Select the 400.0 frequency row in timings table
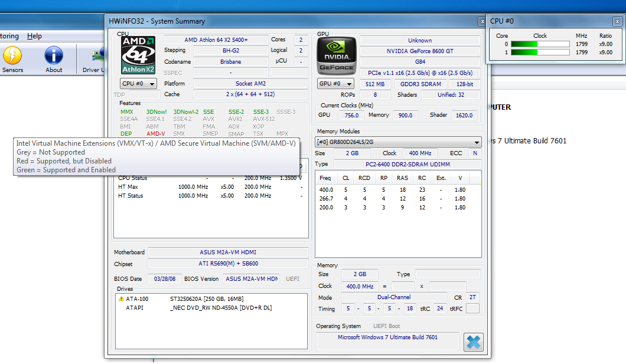The image size is (626, 364). [x=398, y=190]
